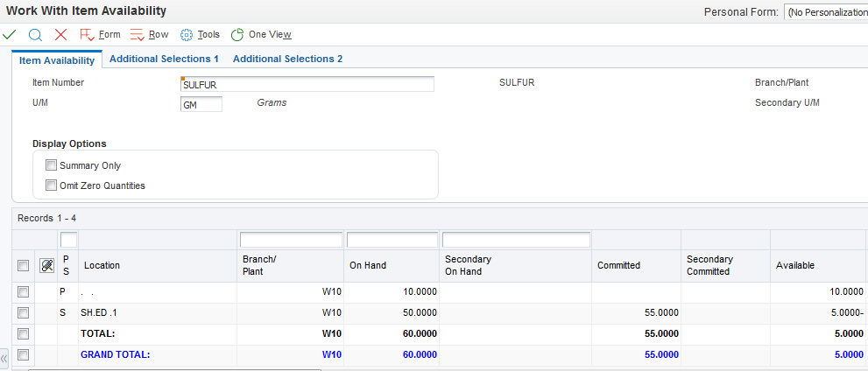Toggle the select-all rows checkbox in grid header
The width and height of the screenshot is (868, 371).
coord(23,265)
